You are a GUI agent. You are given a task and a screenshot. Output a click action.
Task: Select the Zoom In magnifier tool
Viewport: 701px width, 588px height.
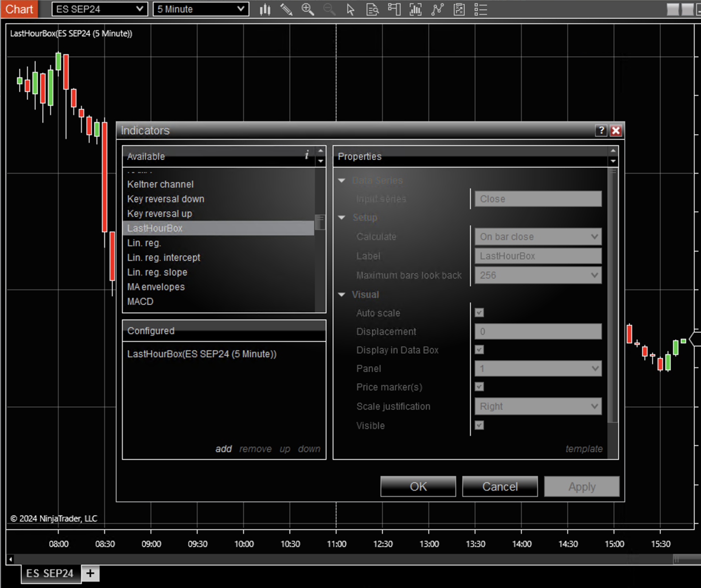(308, 9)
